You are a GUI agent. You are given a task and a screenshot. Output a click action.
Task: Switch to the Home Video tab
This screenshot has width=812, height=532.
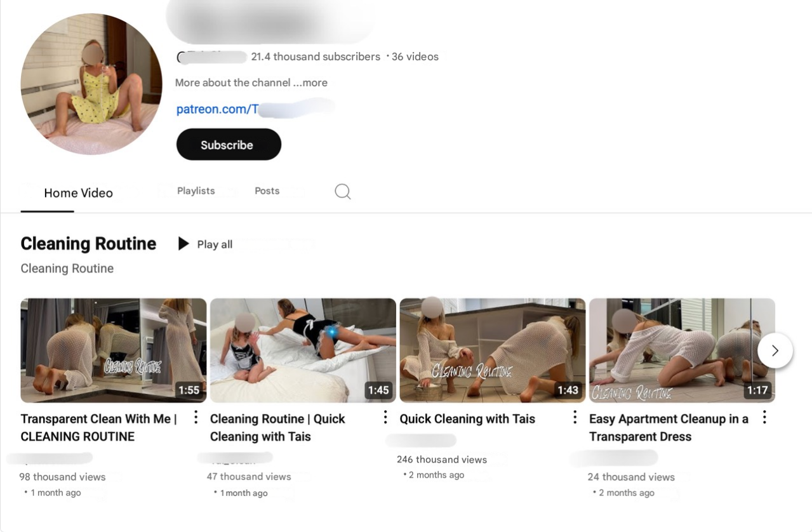78,193
